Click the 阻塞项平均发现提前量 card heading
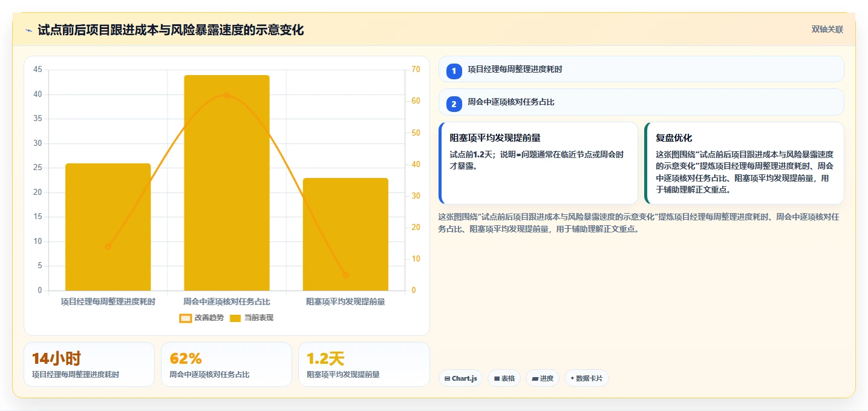Viewport: 868px width, 411px height. (x=495, y=138)
